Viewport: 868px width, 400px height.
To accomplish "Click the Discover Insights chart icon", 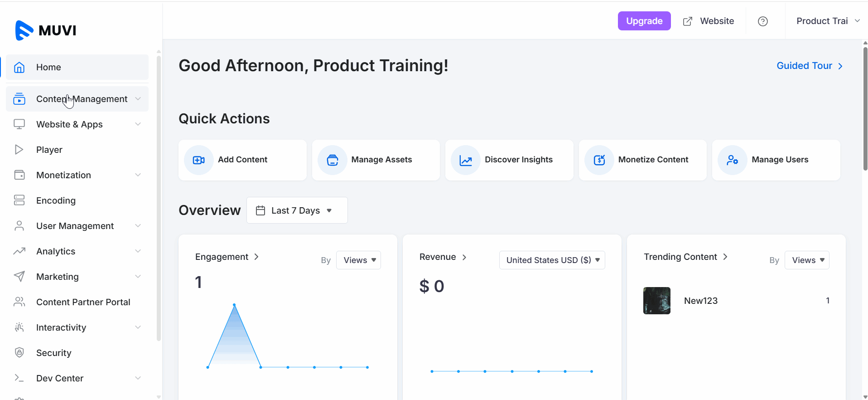I will [x=465, y=160].
